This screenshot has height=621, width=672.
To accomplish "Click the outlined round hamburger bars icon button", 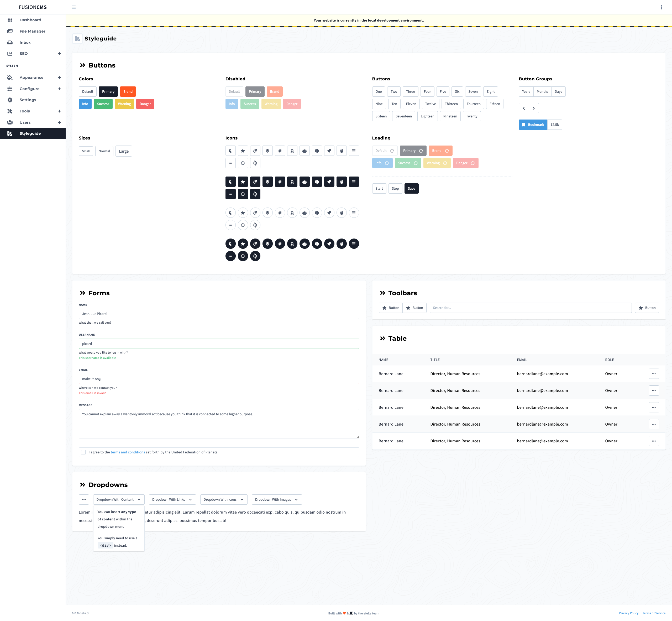I will pos(354,213).
